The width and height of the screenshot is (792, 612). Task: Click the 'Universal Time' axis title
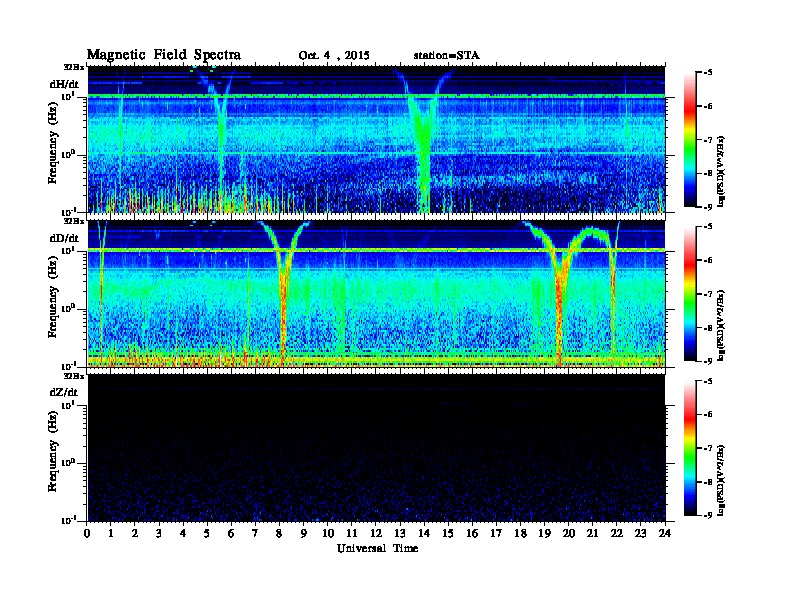click(x=377, y=548)
